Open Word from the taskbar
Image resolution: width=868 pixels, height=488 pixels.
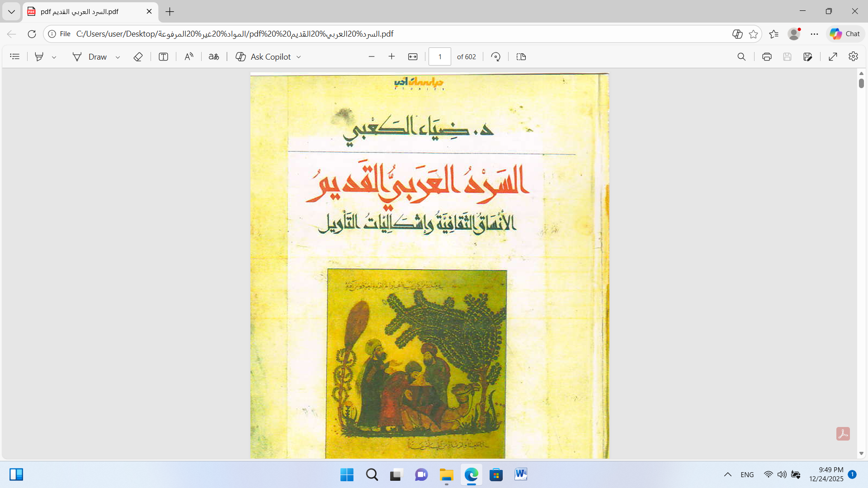coord(521,474)
